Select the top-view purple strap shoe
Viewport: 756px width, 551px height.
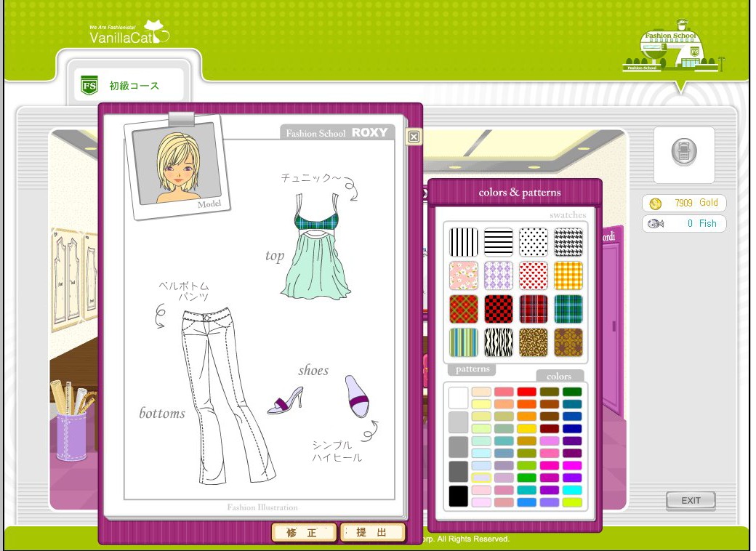click(x=357, y=396)
